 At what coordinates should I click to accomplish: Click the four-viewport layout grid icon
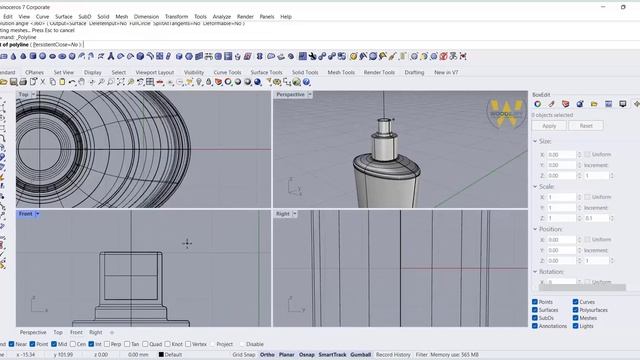click(150, 82)
